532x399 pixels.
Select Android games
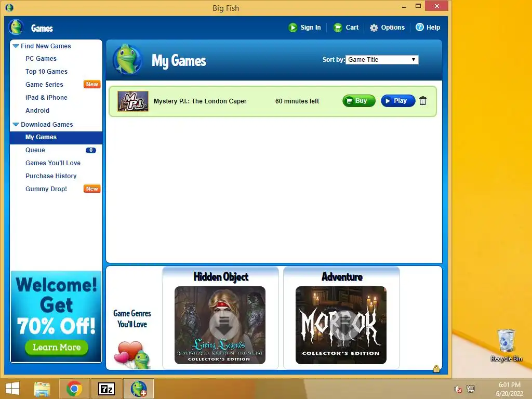click(x=37, y=110)
